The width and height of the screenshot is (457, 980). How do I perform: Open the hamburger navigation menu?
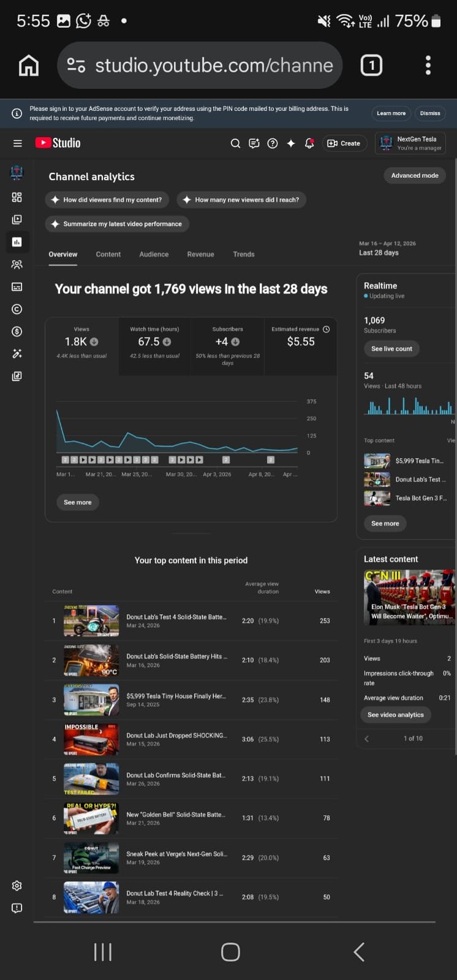[x=17, y=143]
